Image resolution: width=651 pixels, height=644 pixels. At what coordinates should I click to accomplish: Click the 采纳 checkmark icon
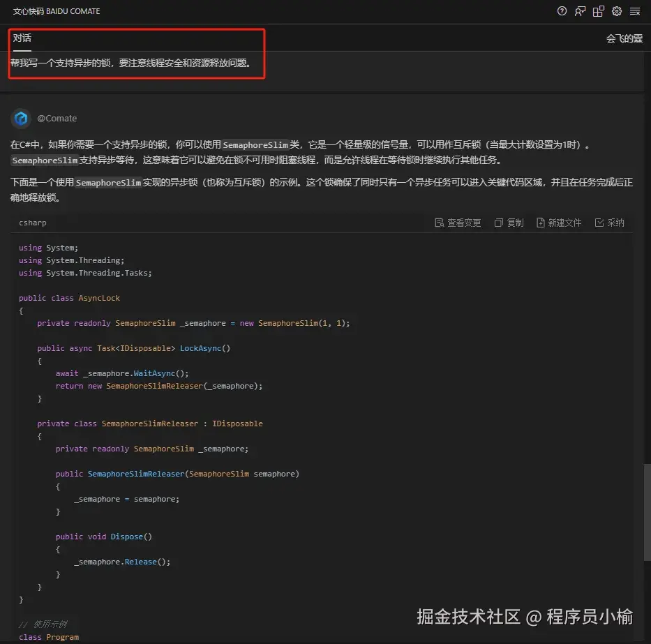coord(601,222)
